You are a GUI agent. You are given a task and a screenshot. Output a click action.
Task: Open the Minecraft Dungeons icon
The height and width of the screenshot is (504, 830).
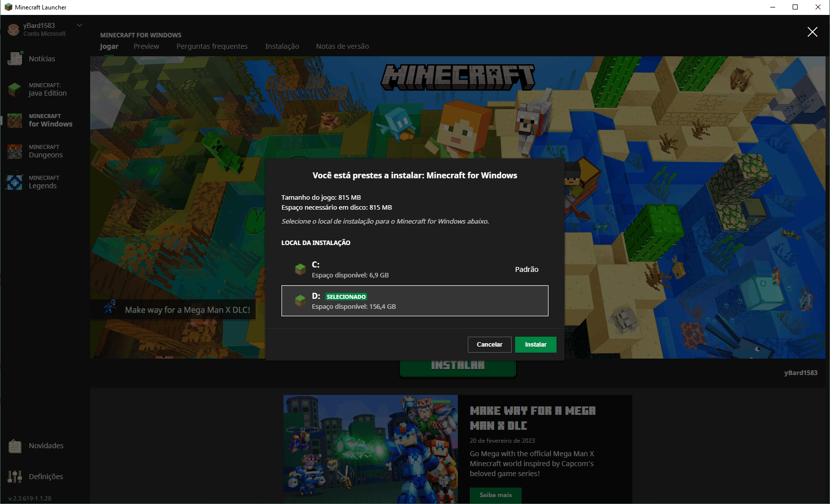pos(15,151)
